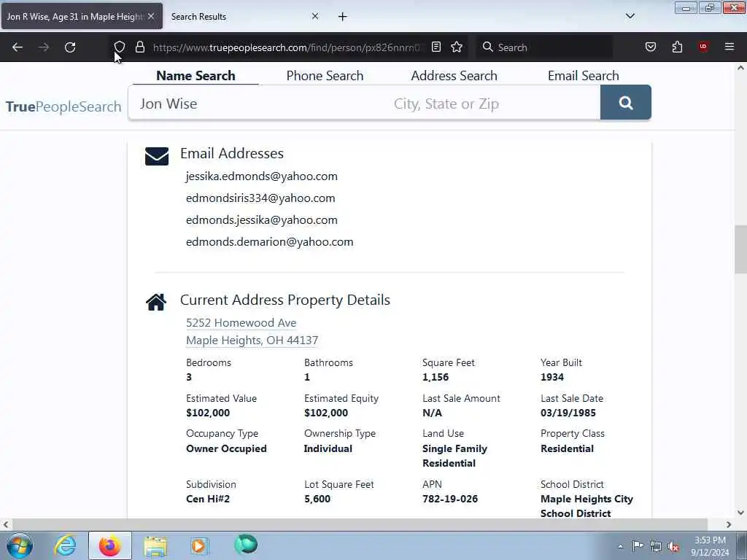Click the name field containing Jon Wise
The width and height of the screenshot is (747, 560).
(x=258, y=104)
